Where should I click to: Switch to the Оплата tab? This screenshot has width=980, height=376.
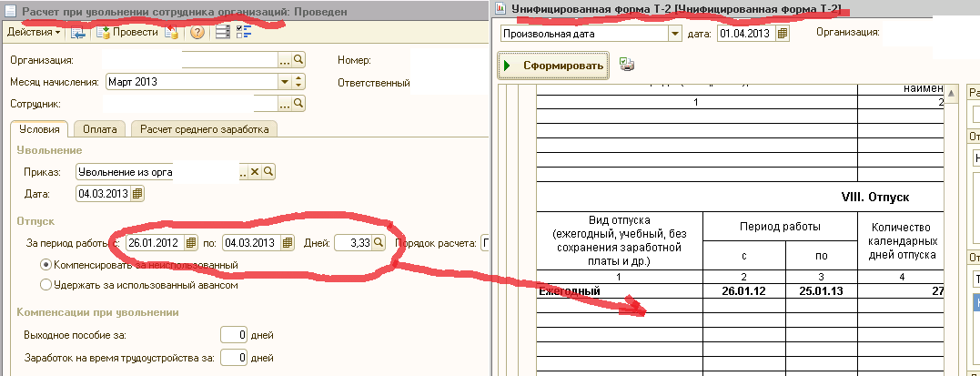(x=99, y=129)
